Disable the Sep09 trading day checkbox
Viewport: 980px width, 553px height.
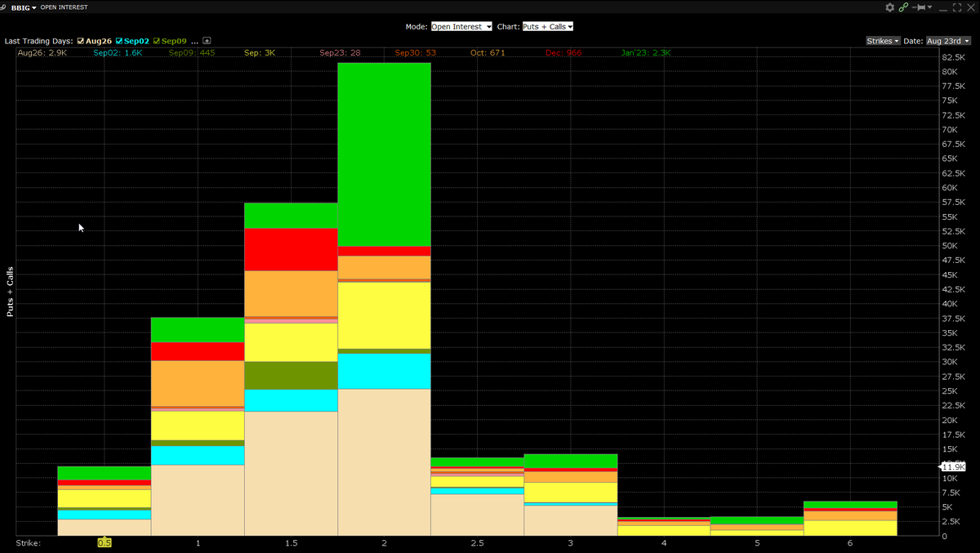coord(156,39)
